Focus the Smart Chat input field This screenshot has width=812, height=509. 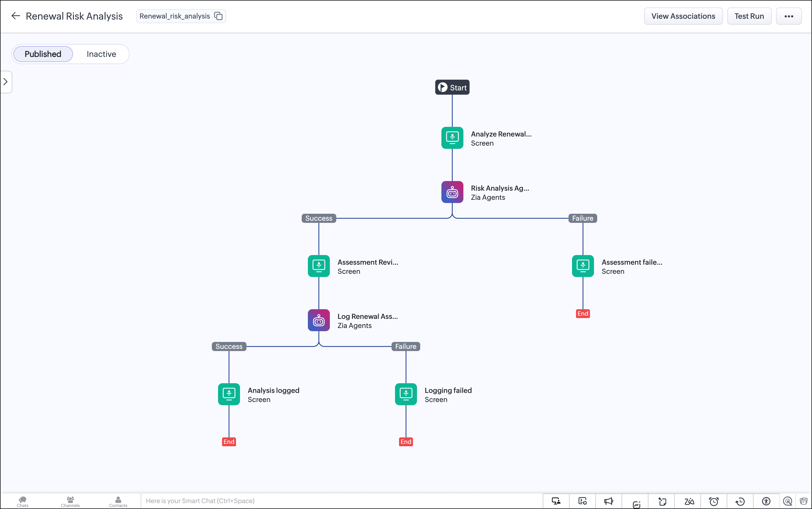click(x=341, y=501)
